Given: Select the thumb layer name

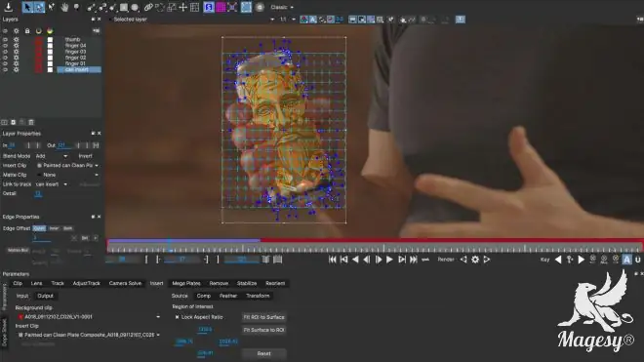Looking at the screenshot, I should click(x=73, y=39).
